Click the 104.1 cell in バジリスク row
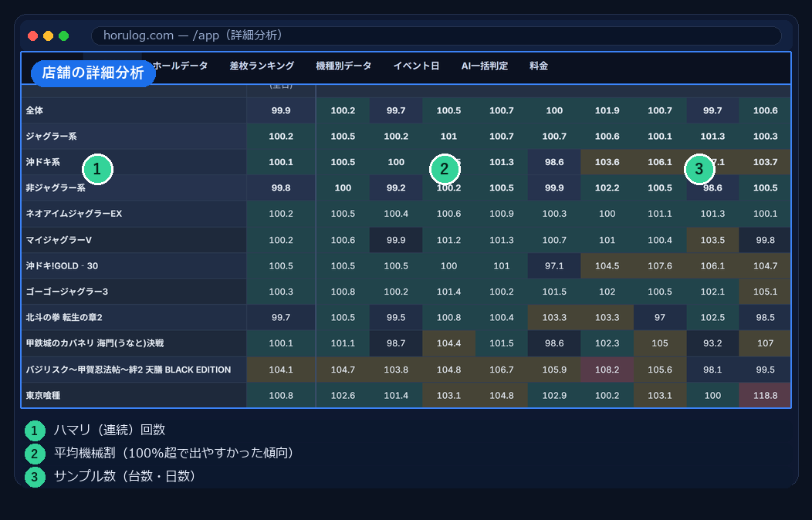 pos(281,370)
